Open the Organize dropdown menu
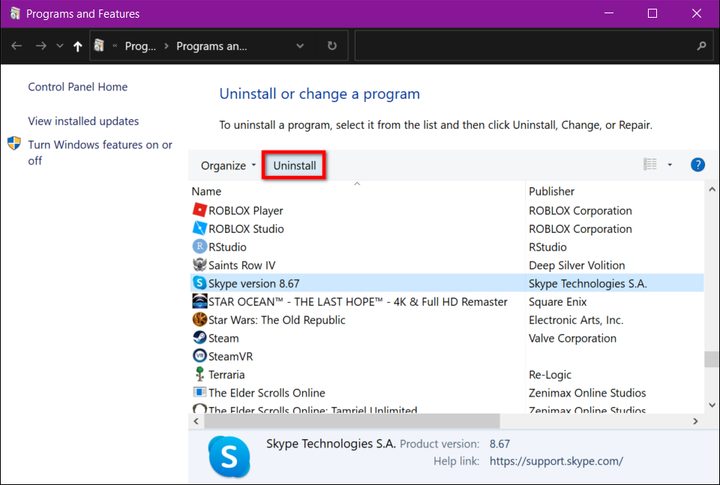This screenshot has width=720, height=485. pyautogui.click(x=228, y=165)
